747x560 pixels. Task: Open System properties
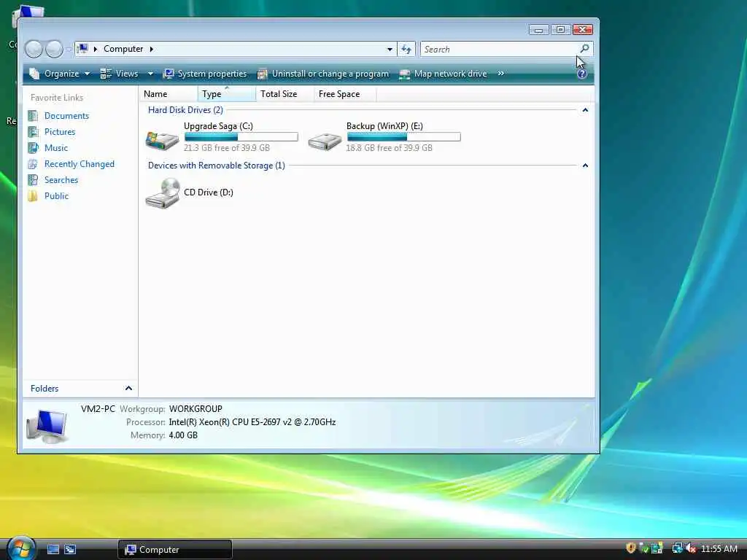click(x=205, y=74)
